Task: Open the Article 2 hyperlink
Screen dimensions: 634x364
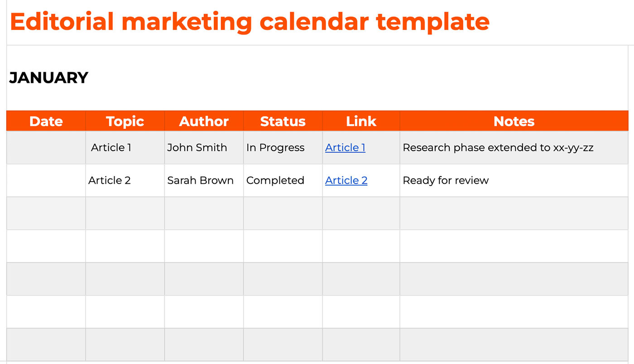Action: [346, 180]
